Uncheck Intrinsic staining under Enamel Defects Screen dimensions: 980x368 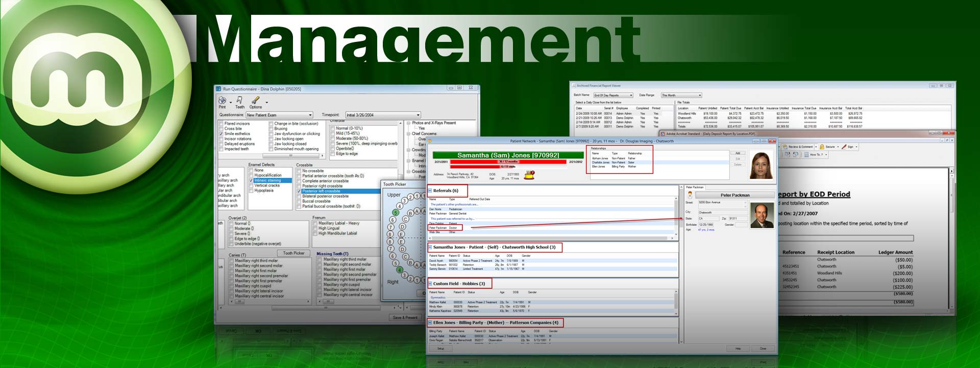point(251,180)
